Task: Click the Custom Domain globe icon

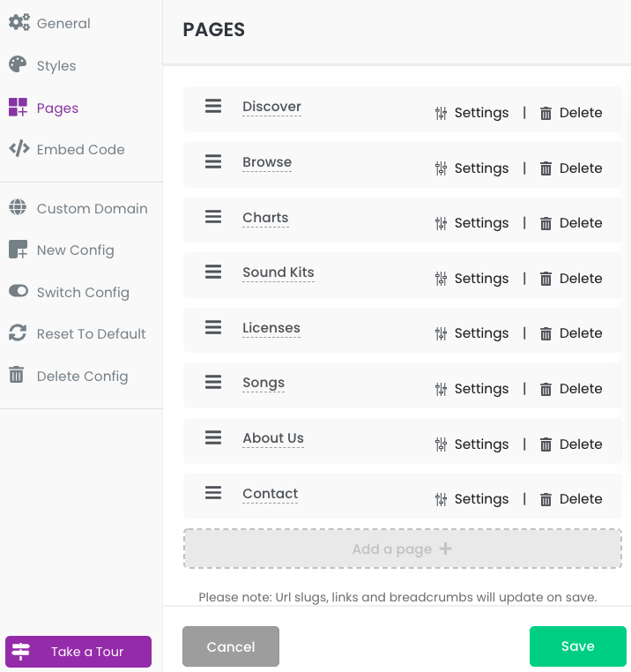Action: click(x=18, y=207)
